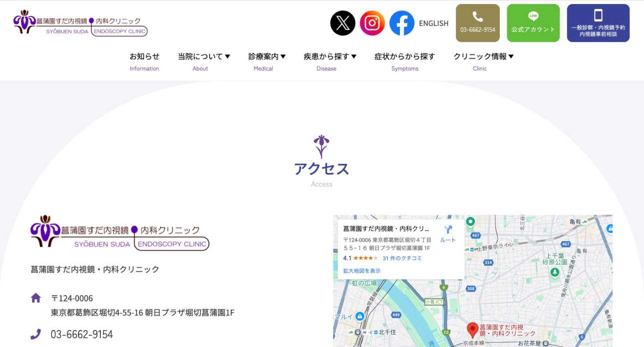Open 症状からから探す Symptoms menu item

click(x=405, y=62)
